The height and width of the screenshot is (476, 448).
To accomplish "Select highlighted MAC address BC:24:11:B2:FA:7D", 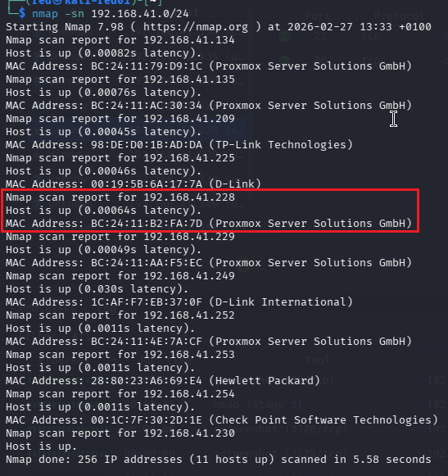I will pyautogui.click(x=147, y=224).
